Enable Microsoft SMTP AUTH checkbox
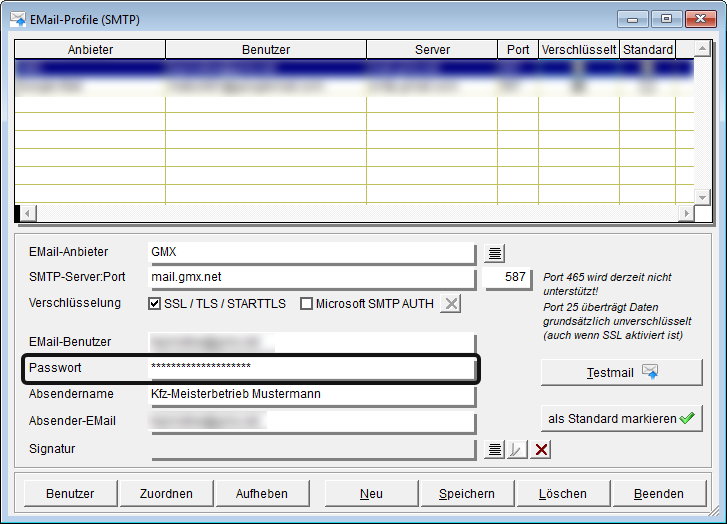 coord(306,304)
